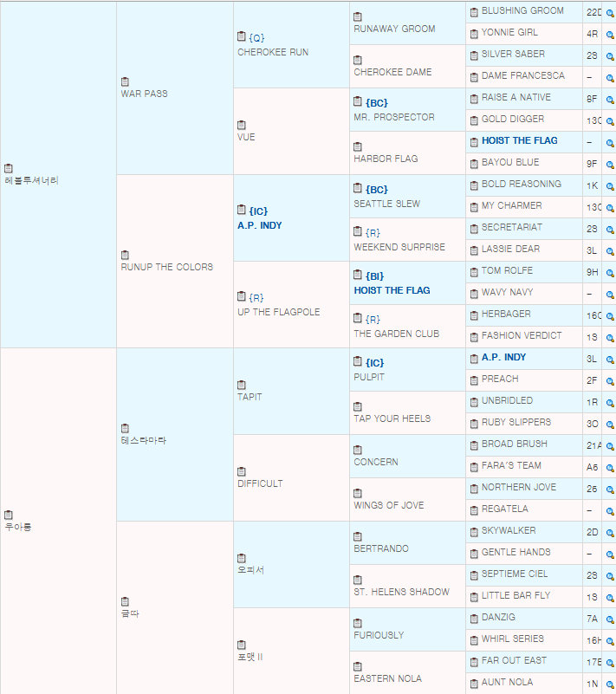Click the clipboard icon above RUNAWAY GROOM
Screen dimensions: 616x694
(x=358, y=16)
